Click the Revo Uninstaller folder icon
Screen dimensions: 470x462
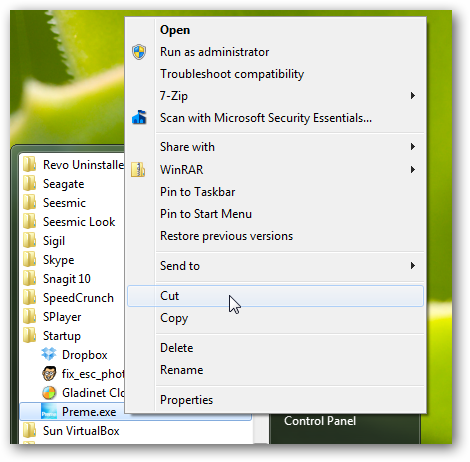[30, 164]
